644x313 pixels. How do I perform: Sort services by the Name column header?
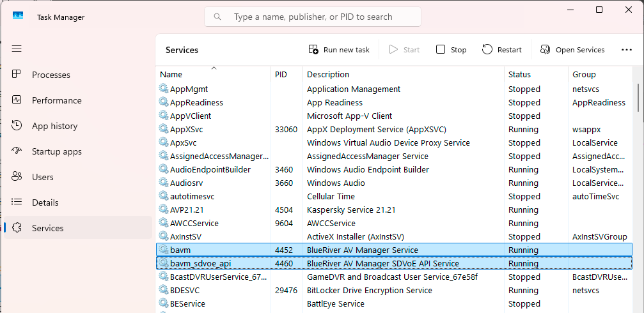tap(171, 75)
